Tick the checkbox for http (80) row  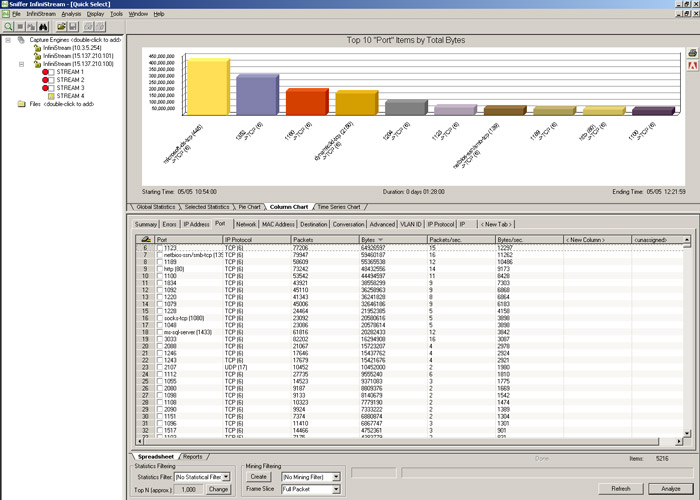160,269
